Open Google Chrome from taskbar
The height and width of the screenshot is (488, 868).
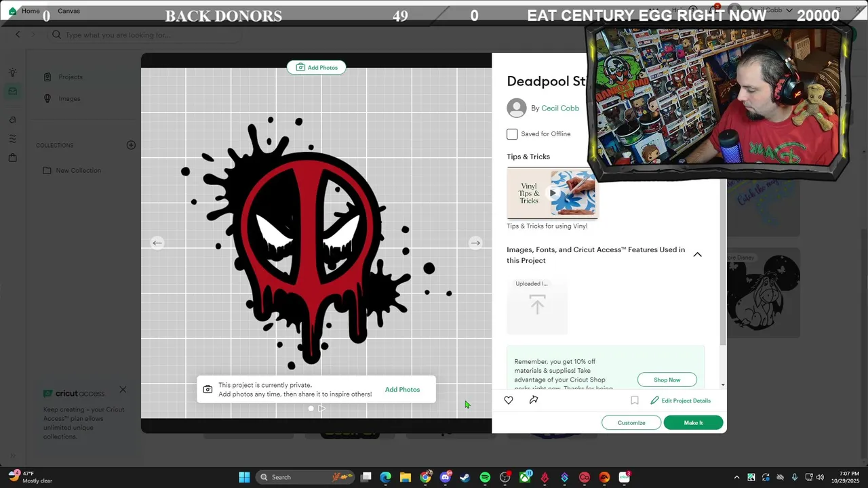425,477
